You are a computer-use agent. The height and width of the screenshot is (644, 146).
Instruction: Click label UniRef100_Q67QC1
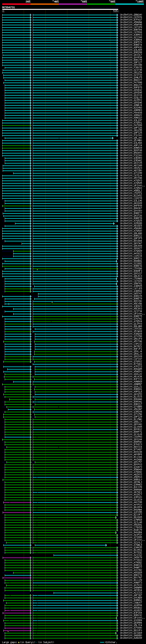click(131, 492)
